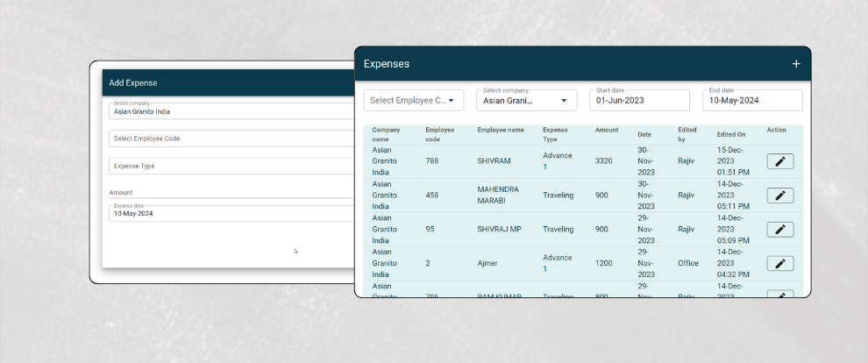Click the Edited On column header

731,134
